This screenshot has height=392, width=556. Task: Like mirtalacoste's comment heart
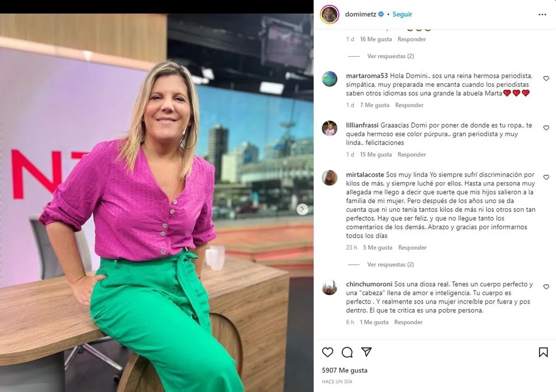[x=546, y=177]
